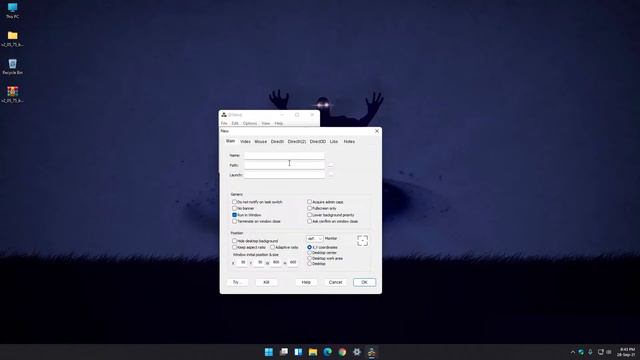Open File menu in DxWnd window
Viewport: 640px width, 360px height.
(224, 123)
